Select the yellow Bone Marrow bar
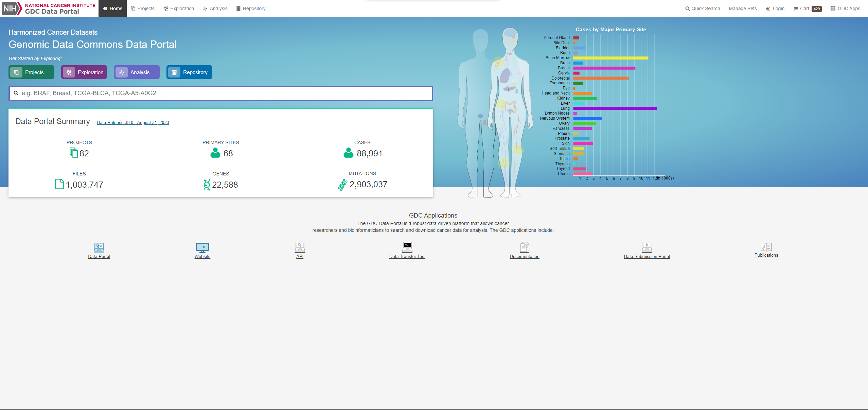 (610, 58)
